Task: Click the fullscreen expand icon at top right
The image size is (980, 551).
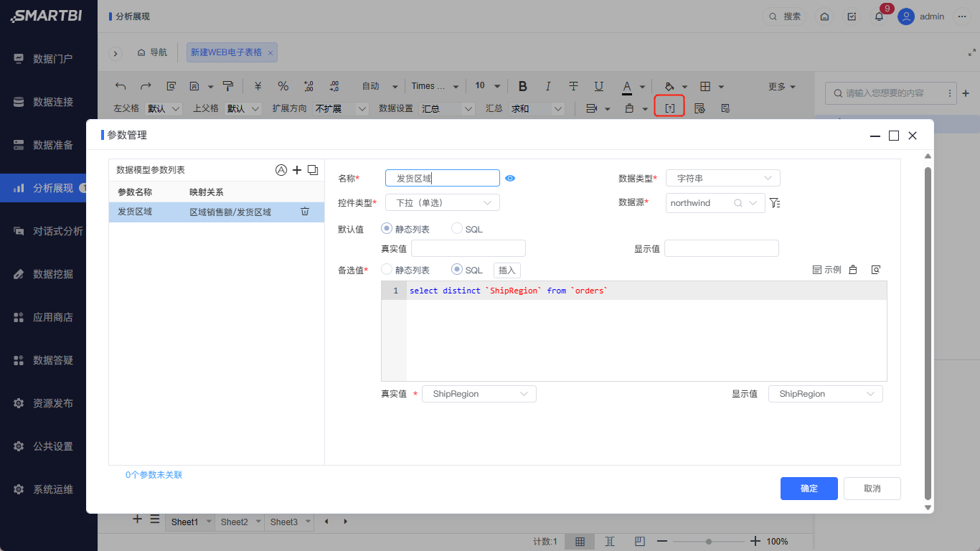Action: [x=972, y=52]
